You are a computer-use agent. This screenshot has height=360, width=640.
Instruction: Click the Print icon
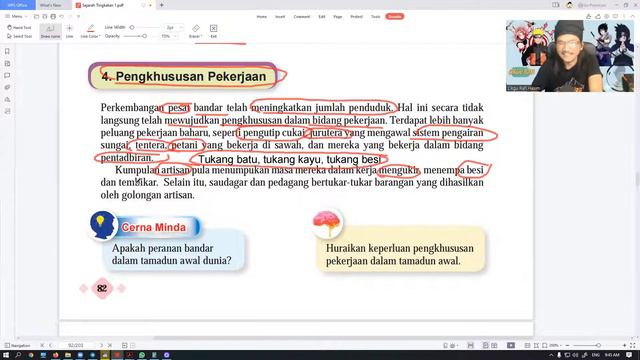coord(53,16)
